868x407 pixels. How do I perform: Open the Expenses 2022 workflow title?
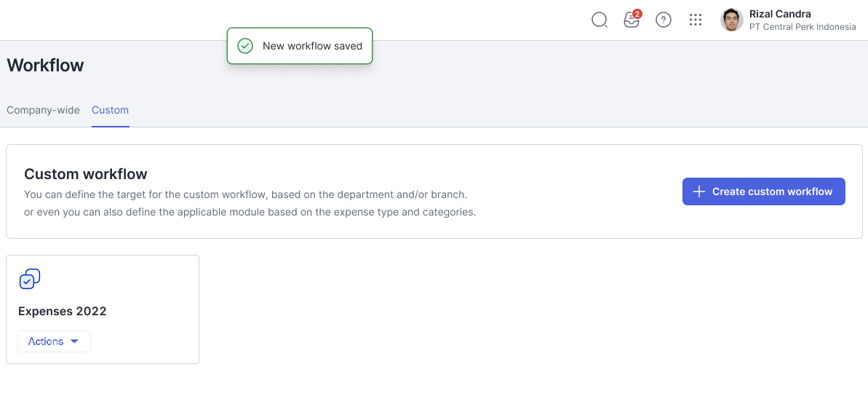tap(63, 311)
